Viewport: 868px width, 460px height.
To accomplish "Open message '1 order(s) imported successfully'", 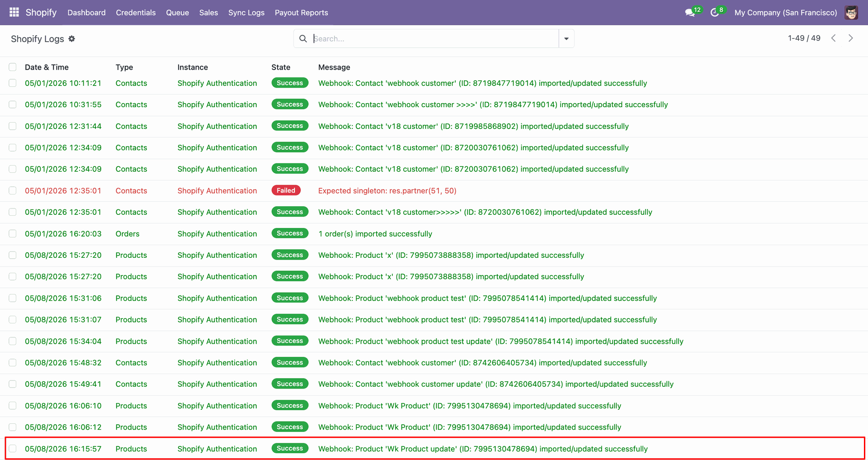I will click(375, 234).
